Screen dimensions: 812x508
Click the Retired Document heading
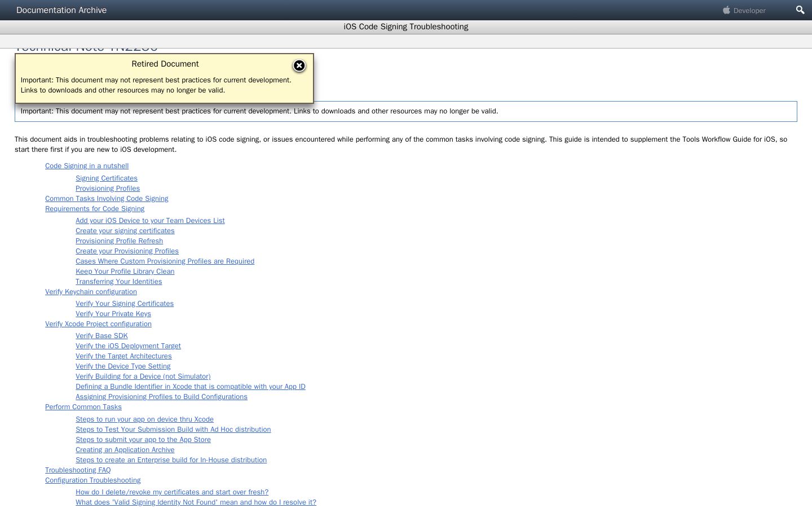tap(165, 64)
